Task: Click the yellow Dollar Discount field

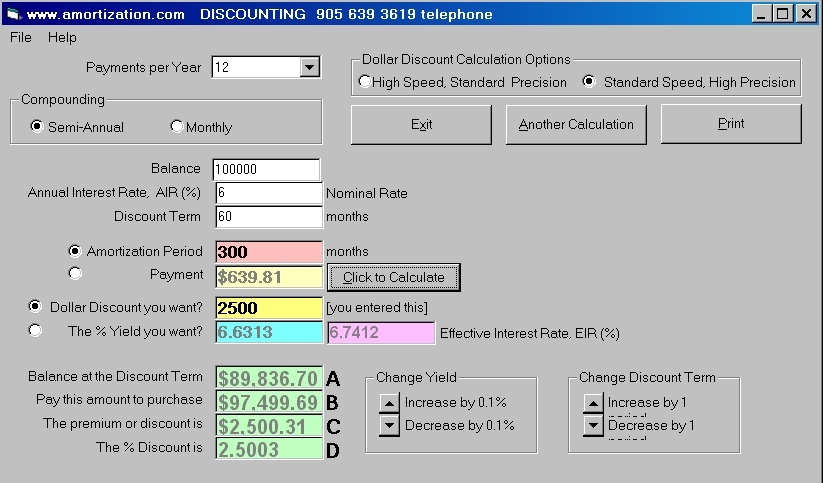Action: coord(268,307)
